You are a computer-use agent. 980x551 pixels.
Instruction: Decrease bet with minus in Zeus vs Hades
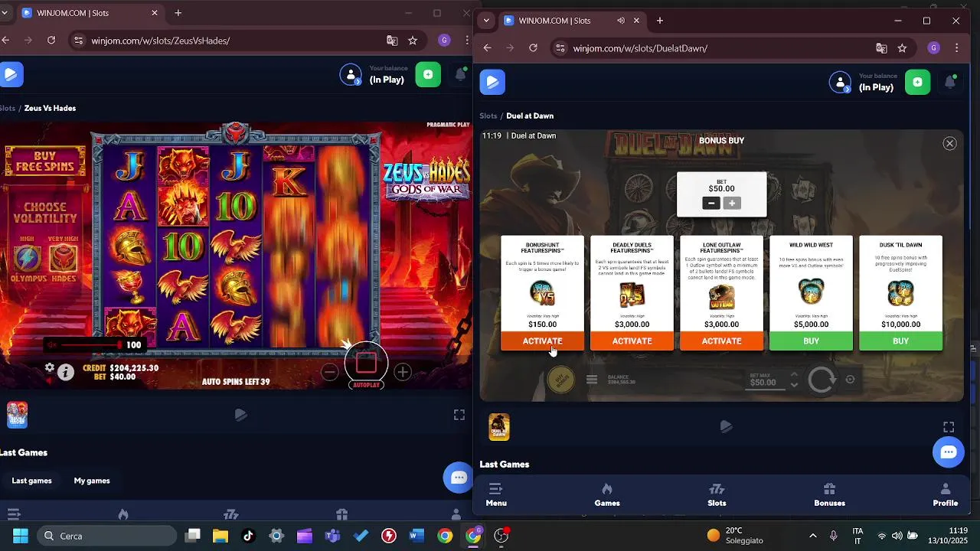(330, 372)
